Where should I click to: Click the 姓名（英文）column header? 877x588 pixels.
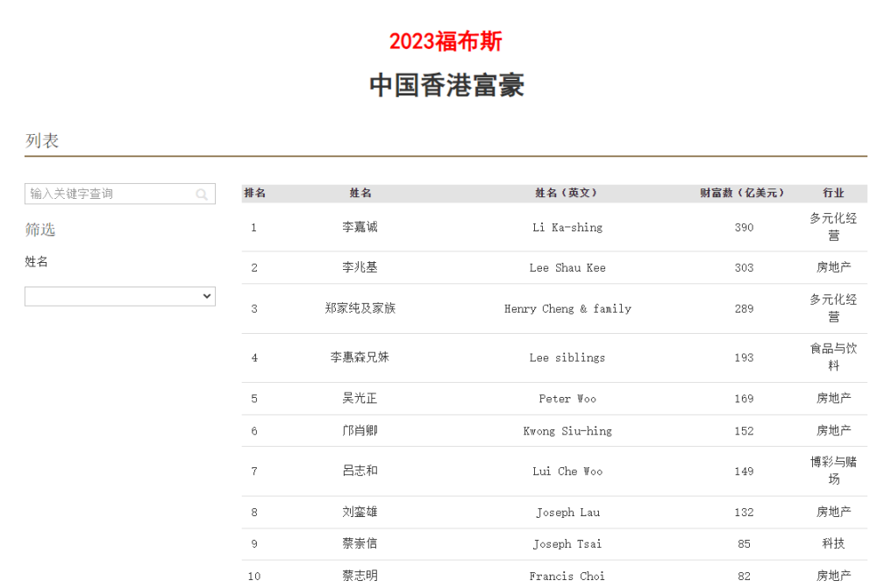(567, 194)
